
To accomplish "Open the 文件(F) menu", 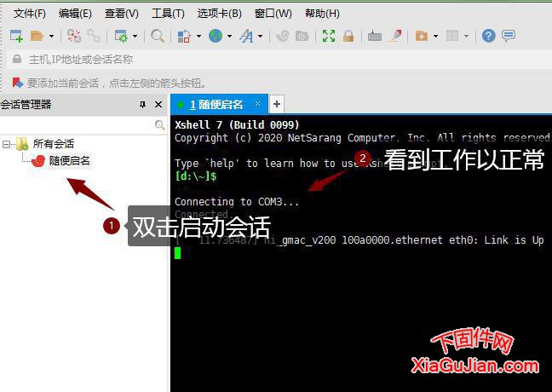I will (x=30, y=14).
